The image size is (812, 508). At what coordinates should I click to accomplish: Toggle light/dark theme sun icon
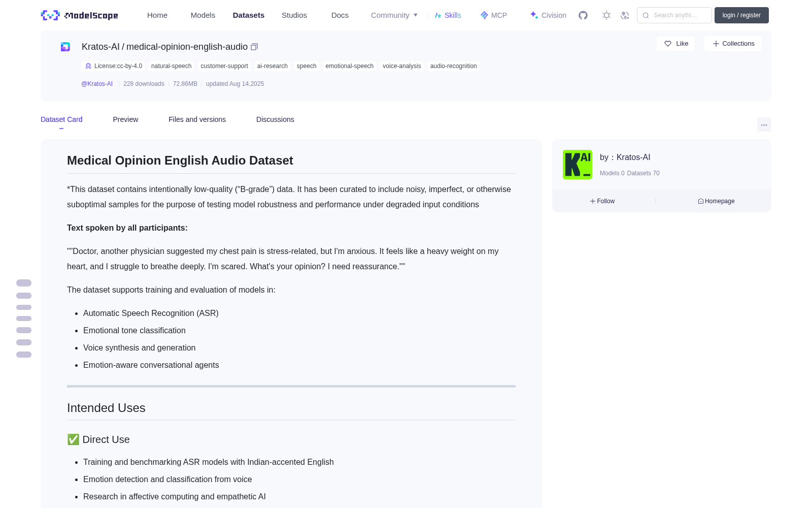(x=606, y=15)
